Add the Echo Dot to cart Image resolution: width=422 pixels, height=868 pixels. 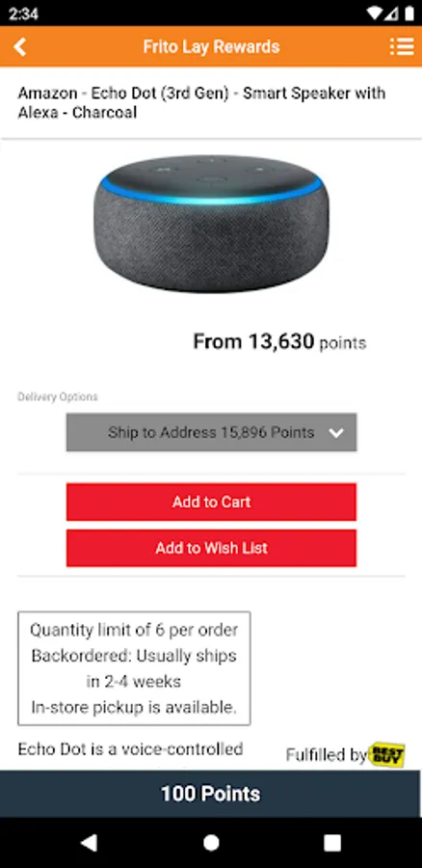coord(211,502)
